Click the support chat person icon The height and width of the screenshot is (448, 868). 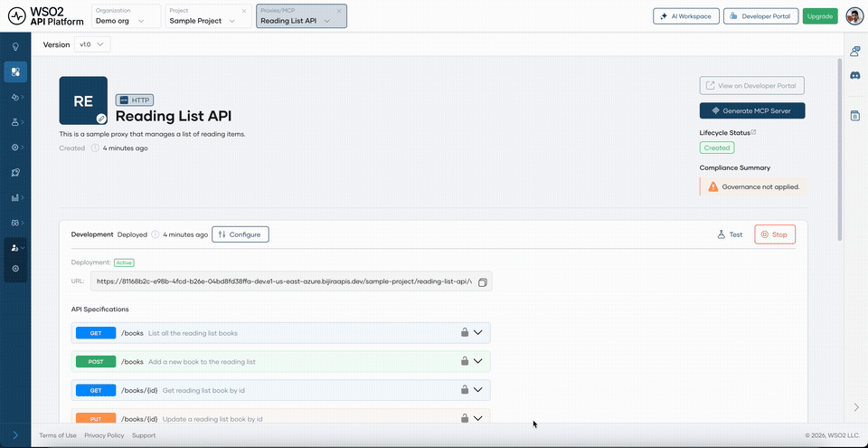(854, 51)
